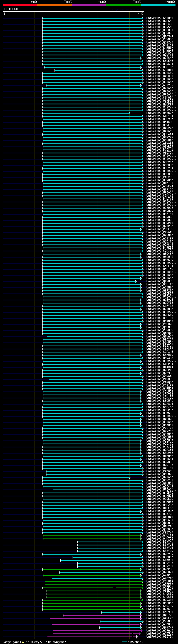This screenshot has height=644, width=178.
Task: Click the green ~80% identity legend bar
Action: 123,5
